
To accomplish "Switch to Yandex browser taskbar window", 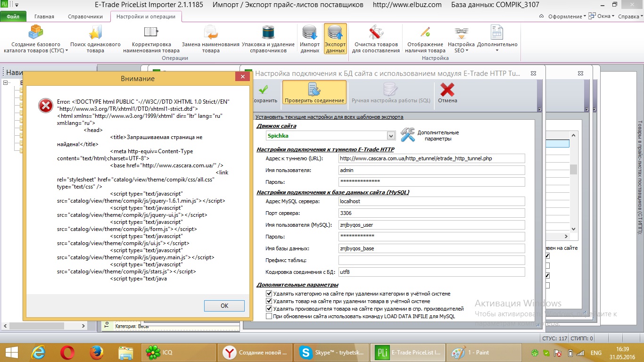I will [x=255, y=353].
